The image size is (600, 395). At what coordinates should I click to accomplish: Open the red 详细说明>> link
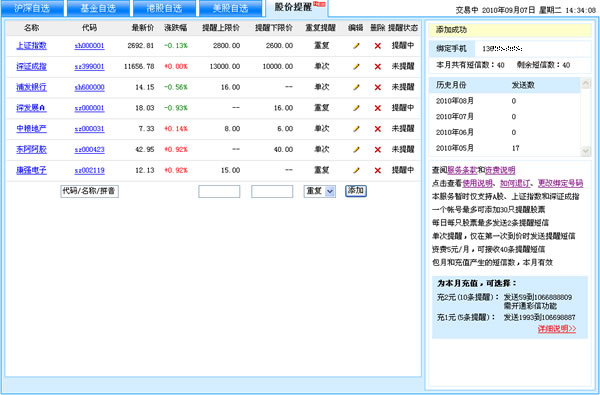click(x=557, y=329)
